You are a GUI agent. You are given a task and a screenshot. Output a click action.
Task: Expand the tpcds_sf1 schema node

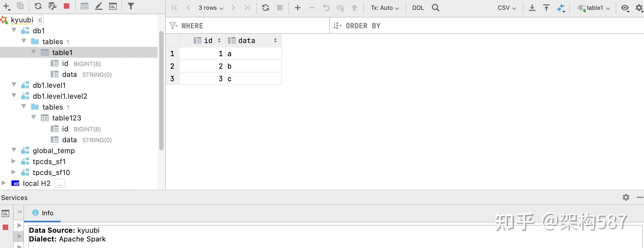pyautogui.click(x=13, y=161)
